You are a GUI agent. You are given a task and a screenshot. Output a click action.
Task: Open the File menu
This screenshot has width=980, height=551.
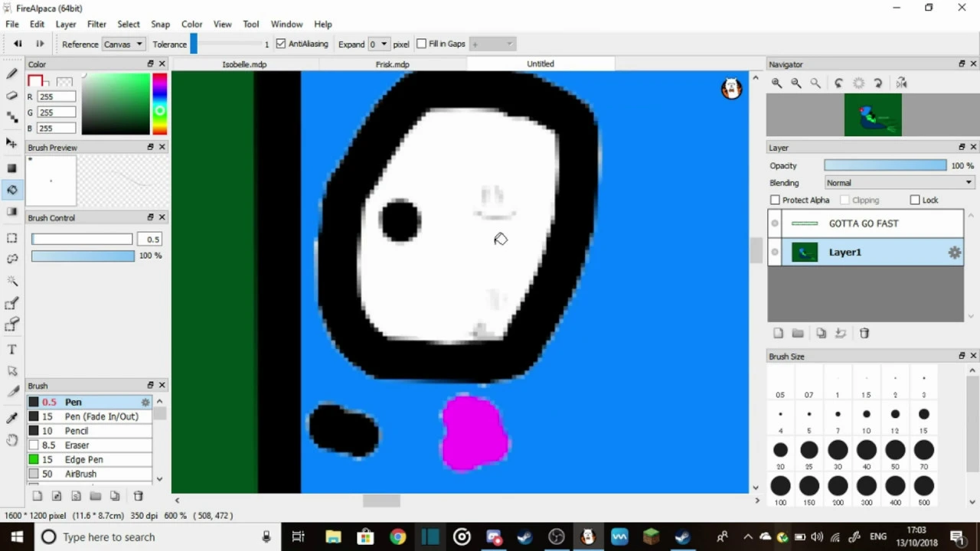pos(12,24)
